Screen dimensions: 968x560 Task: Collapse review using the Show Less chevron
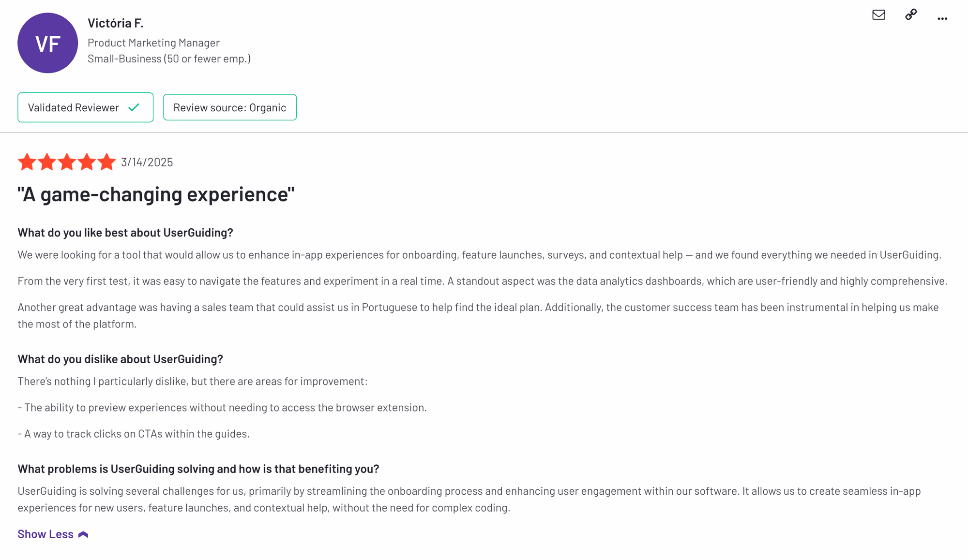point(83,534)
